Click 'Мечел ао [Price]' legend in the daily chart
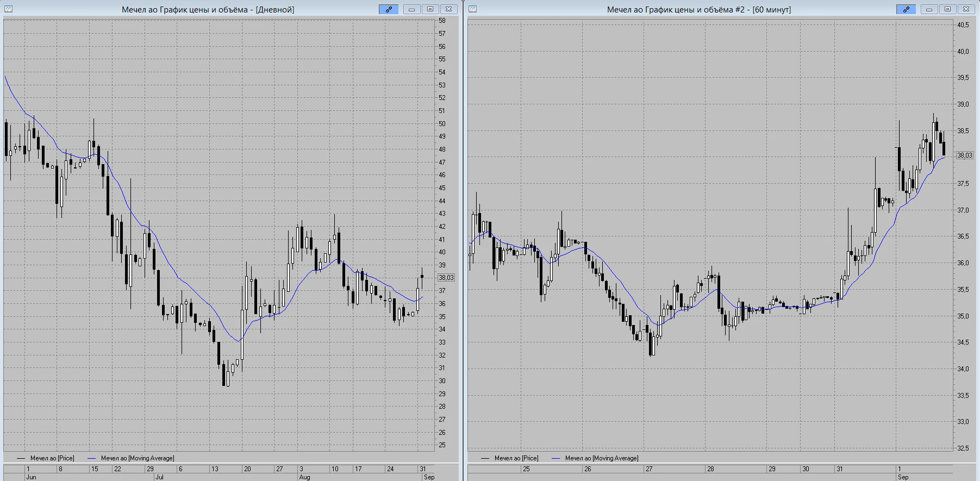 [x=52, y=458]
